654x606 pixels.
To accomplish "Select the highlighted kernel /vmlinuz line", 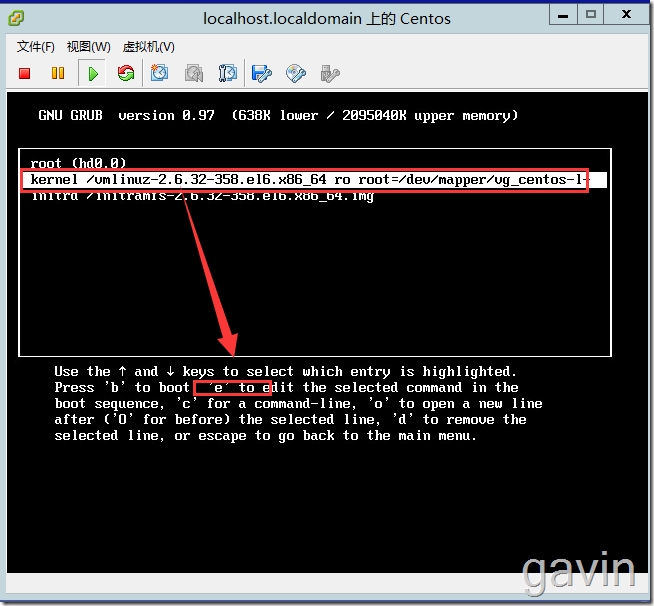I will (x=314, y=180).
